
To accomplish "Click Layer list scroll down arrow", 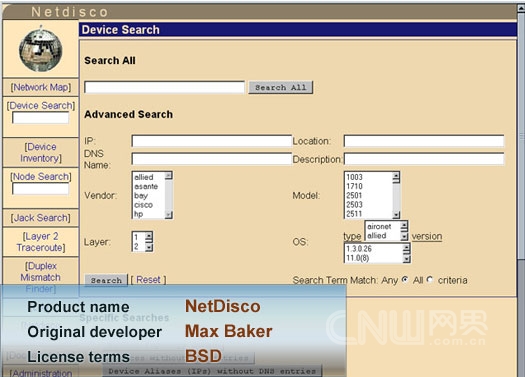I will click(149, 247).
